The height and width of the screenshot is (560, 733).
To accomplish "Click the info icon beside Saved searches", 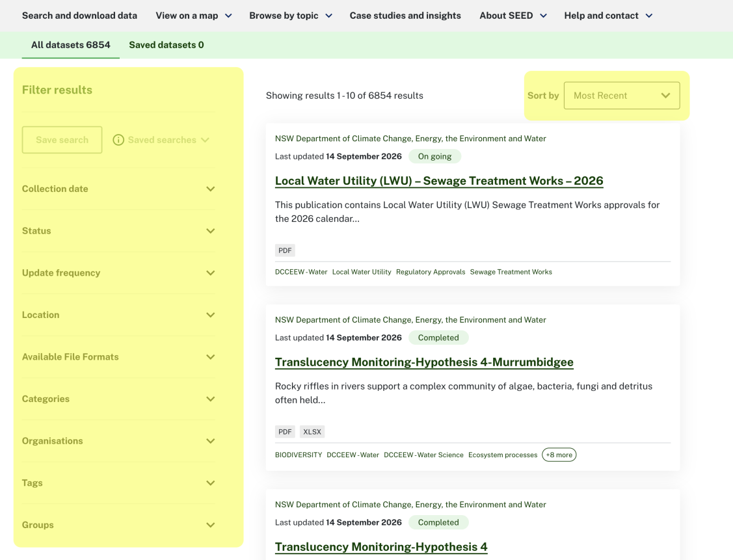I will tap(118, 140).
